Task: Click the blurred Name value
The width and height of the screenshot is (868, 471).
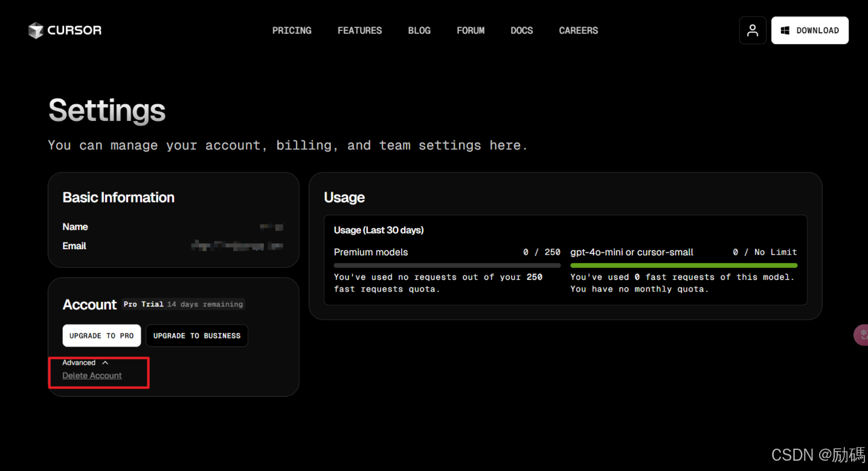Action: 272,227
